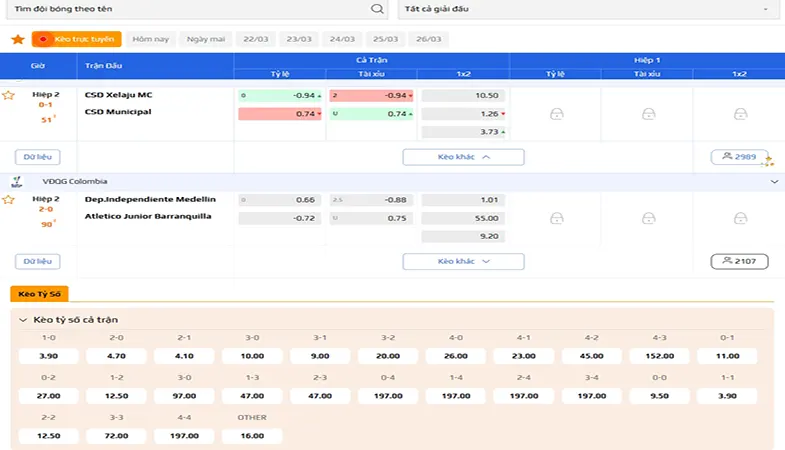Image resolution: width=785 pixels, height=450 pixels.
Task: Favorite the Dep.Independiente Medellin match star
Action: click(8, 200)
